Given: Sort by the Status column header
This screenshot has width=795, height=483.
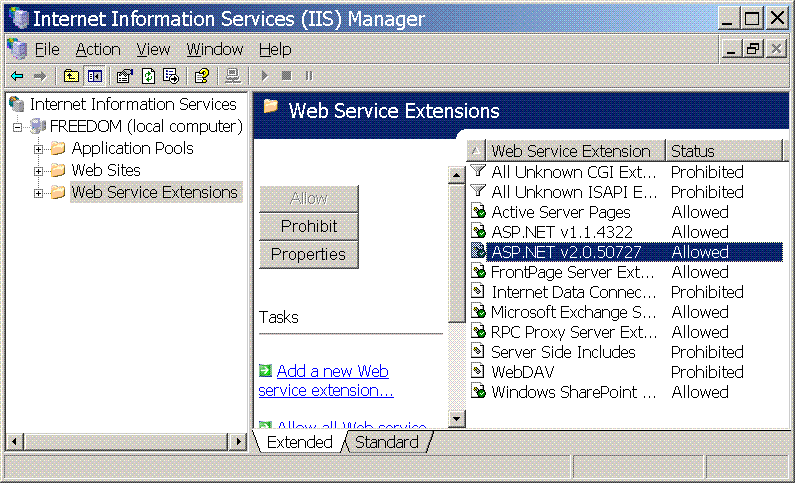Looking at the screenshot, I should pos(724,151).
